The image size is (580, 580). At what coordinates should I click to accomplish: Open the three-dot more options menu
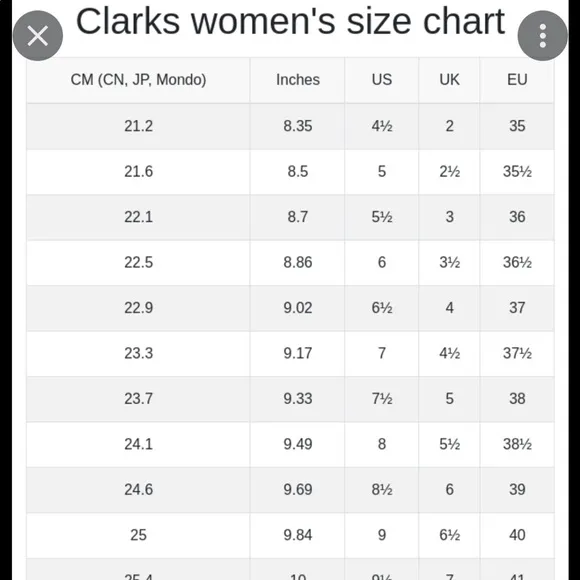(x=542, y=36)
